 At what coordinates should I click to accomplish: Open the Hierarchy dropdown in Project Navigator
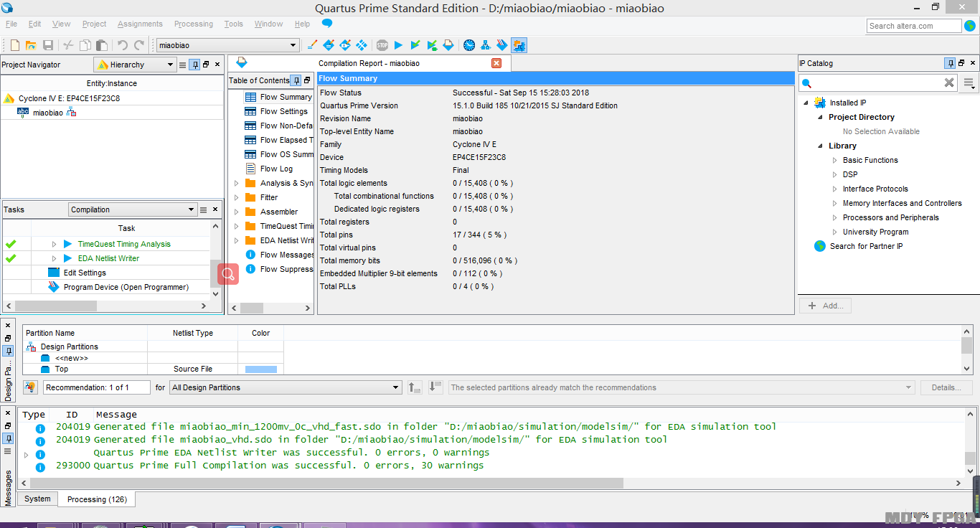(x=135, y=65)
